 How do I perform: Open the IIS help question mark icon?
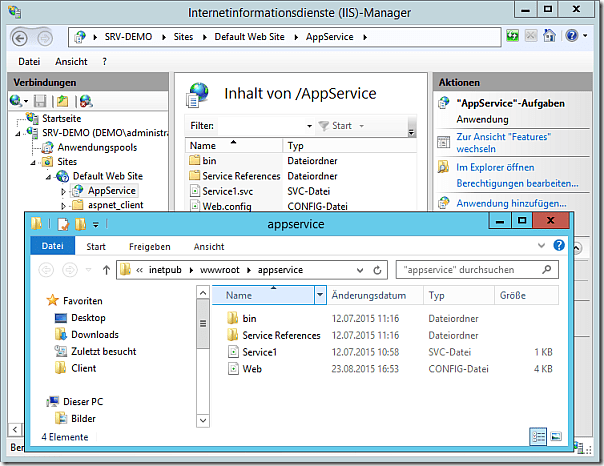(572, 36)
